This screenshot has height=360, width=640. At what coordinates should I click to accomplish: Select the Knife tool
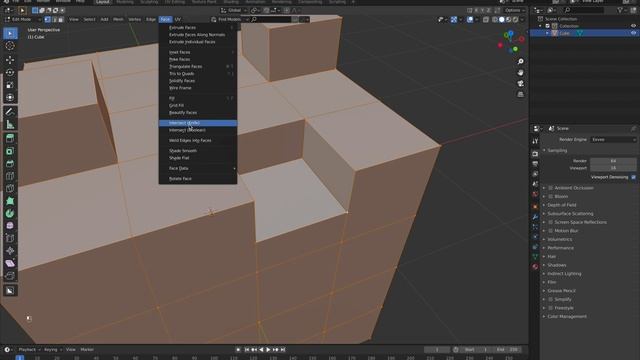coord(10,188)
